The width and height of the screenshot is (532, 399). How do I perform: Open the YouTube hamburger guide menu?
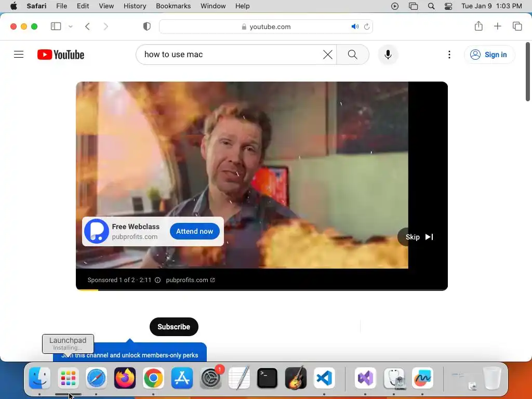coord(19,54)
